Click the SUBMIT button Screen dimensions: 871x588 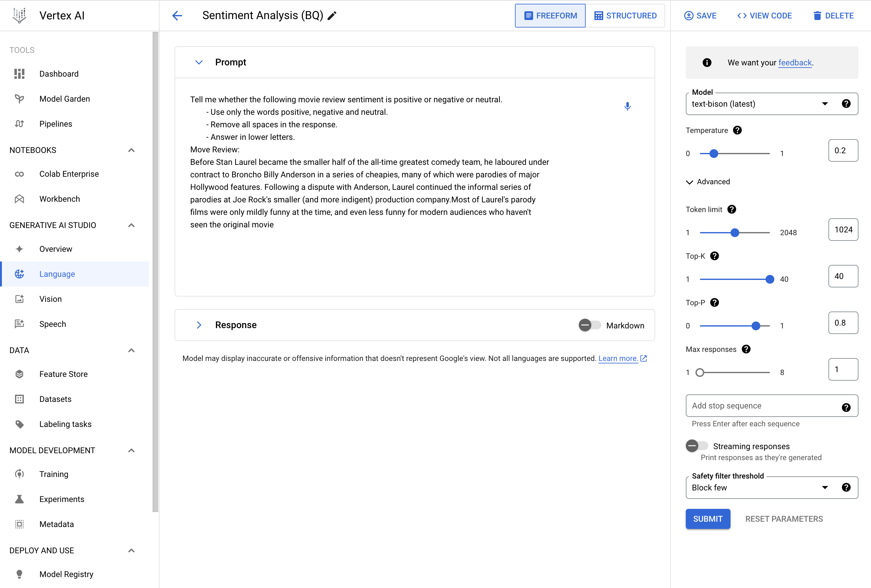tap(708, 519)
